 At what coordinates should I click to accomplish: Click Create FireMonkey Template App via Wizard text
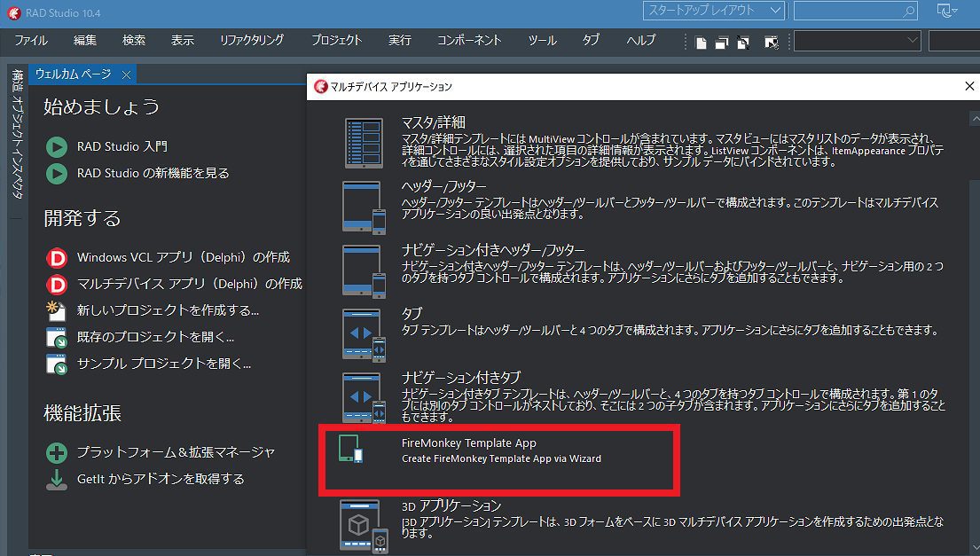click(501, 458)
